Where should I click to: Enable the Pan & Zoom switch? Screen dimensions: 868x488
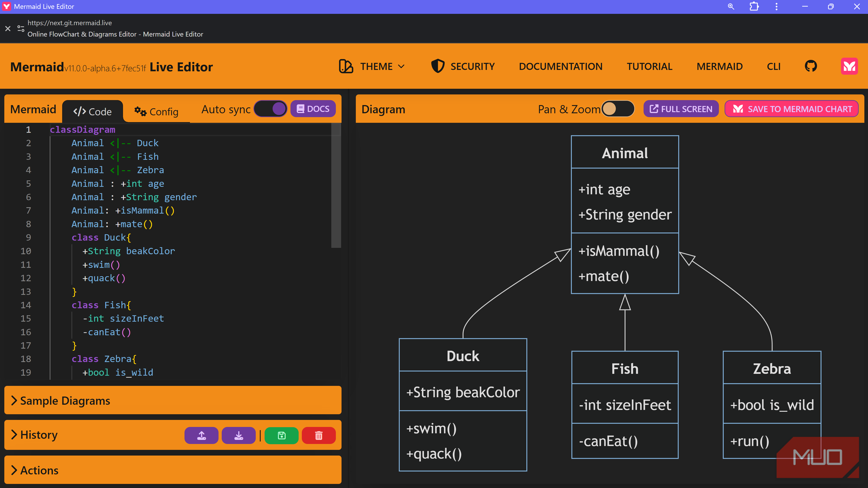tap(618, 109)
